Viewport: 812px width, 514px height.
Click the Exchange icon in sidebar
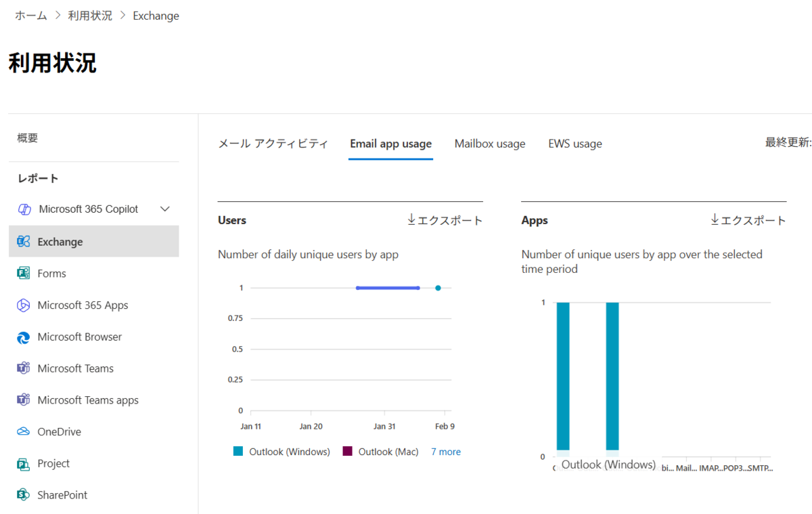[24, 242]
